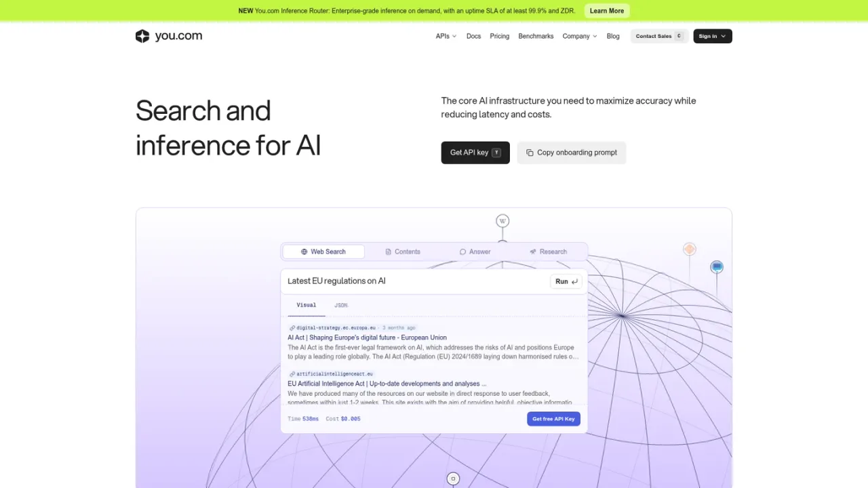Show the Visual results view
Screen dimensions: 868x488
coord(307,305)
